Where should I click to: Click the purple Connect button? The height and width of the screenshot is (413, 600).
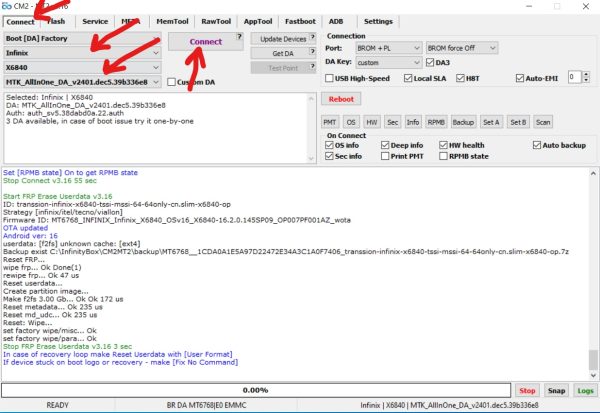(x=205, y=42)
